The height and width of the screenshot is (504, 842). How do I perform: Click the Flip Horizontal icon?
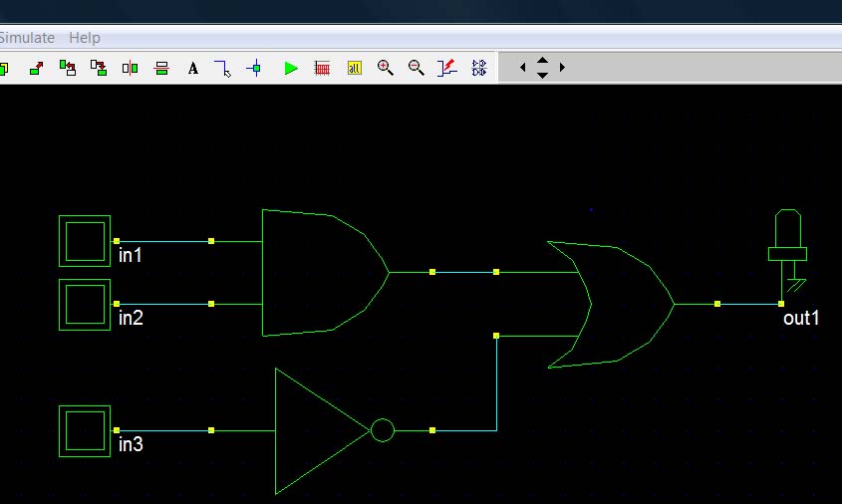[x=130, y=68]
